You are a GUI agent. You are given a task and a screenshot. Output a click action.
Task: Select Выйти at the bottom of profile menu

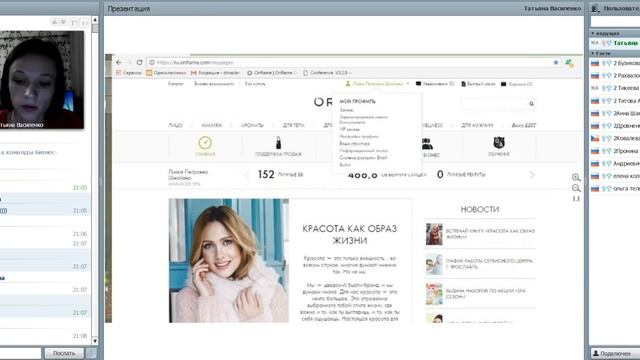[345, 164]
